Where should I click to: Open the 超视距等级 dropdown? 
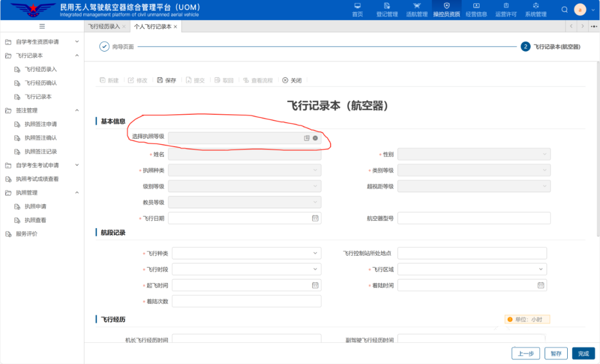pos(474,186)
